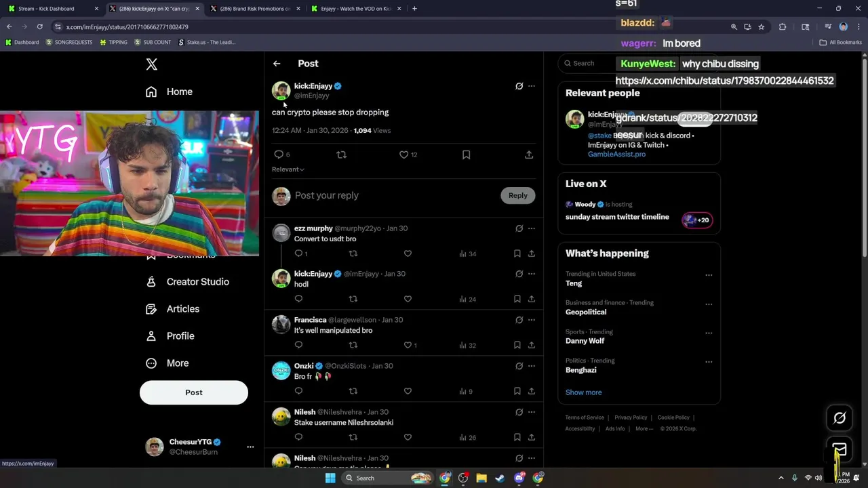This screenshot has height=488, width=868.
Task: Join sunday stream twitter timeline space
Action: [639, 211]
